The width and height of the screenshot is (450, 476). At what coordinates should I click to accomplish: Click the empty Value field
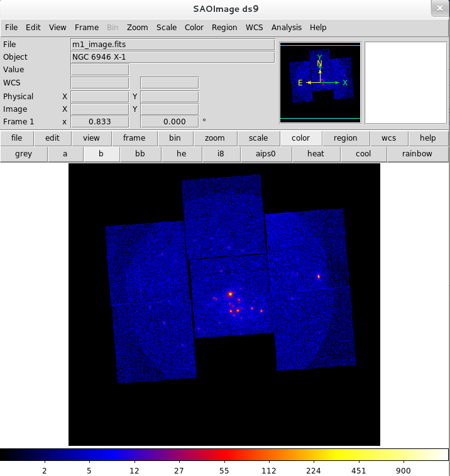[x=100, y=70]
